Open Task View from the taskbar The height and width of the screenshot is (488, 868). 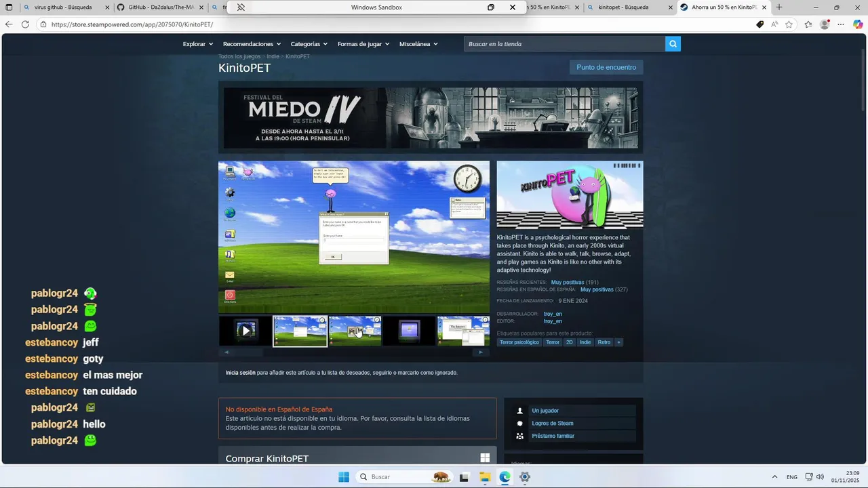click(x=464, y=476)
